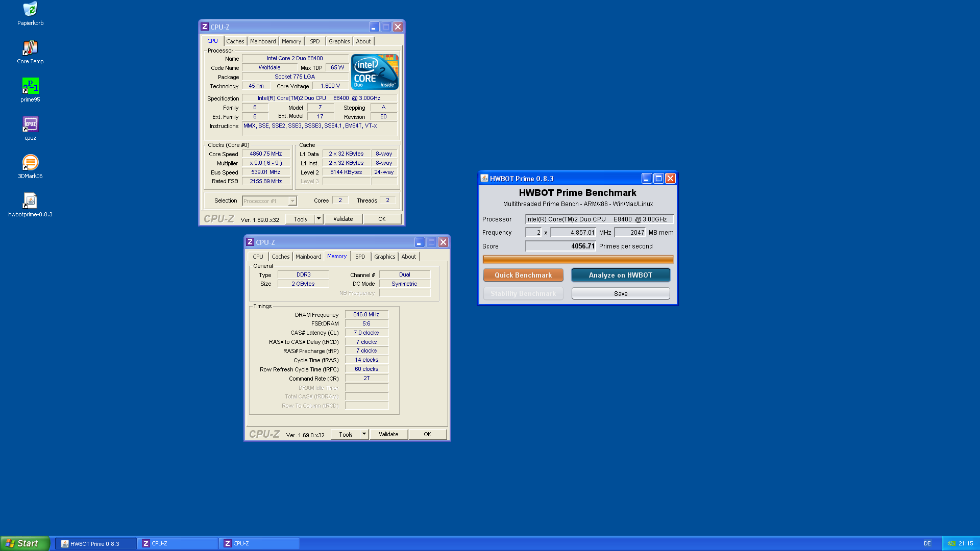Select the 3DMark06 desktop icon
Screen dimensions: 980x551
(30, 162)
